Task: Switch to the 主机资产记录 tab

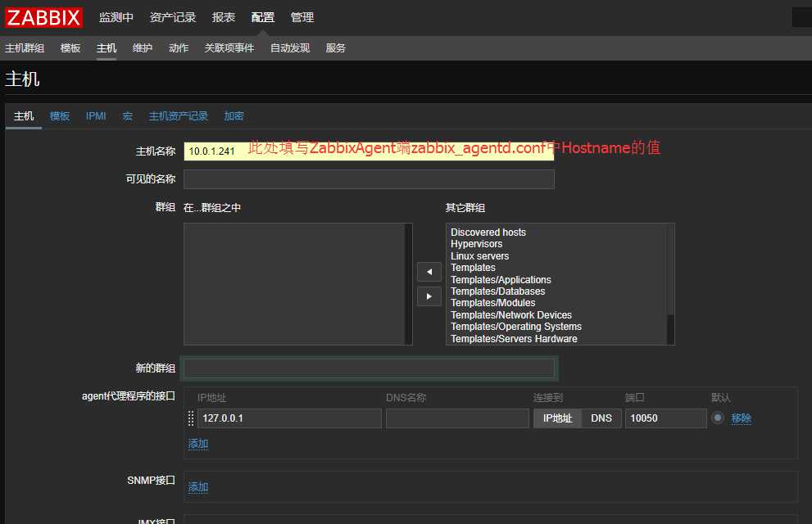Action: (x=178, y=116)
